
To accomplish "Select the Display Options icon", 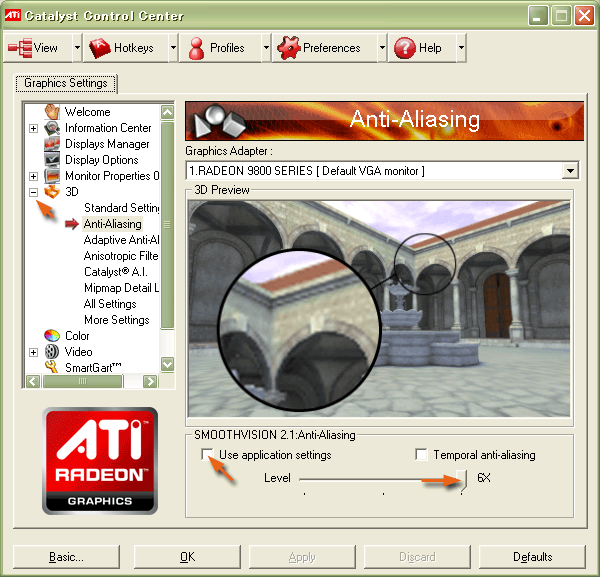I will point(52,160).
